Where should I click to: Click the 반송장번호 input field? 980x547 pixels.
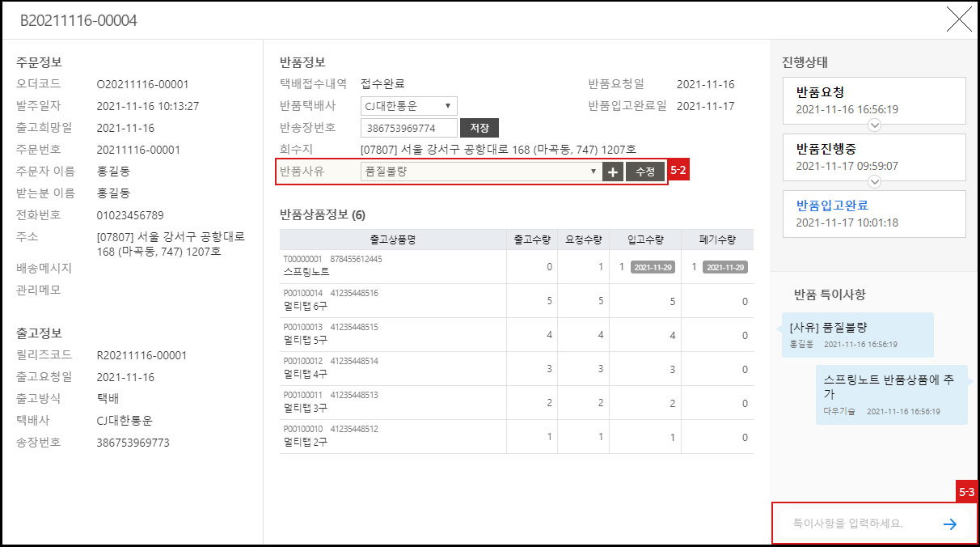[408, 127]
